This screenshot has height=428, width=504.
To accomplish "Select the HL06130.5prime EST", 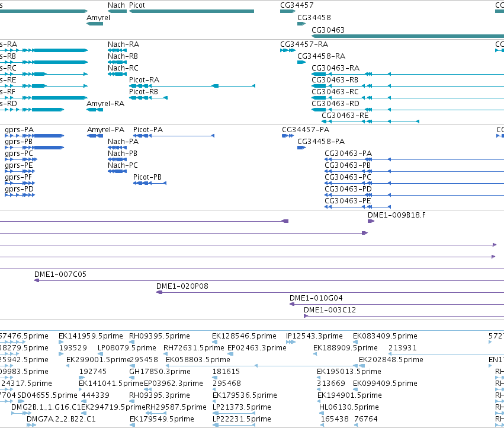I will pos(321,413).
